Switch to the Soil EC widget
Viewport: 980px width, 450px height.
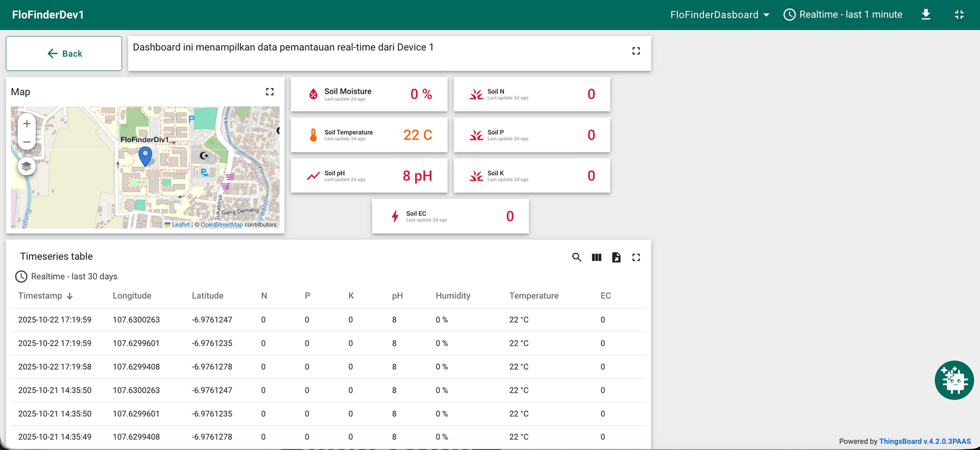point(450,216)
